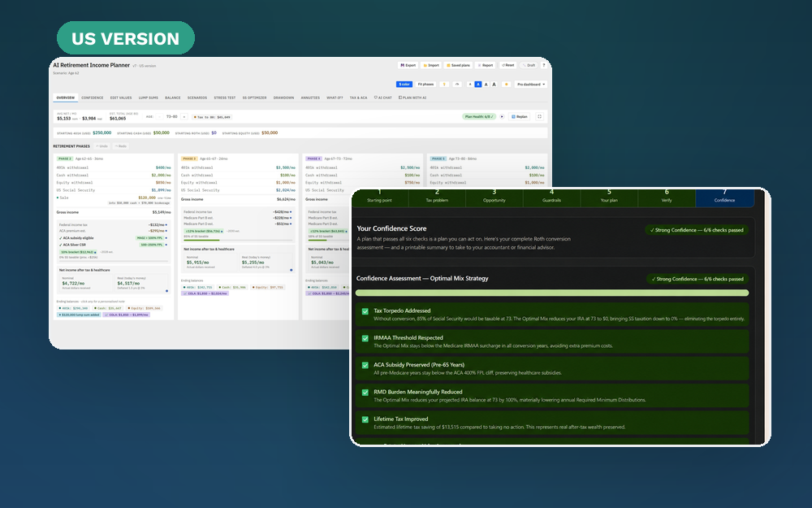Open the AI Chat tab
The height and width of the screenshot is (508, 812).
(x=382, y=98)
